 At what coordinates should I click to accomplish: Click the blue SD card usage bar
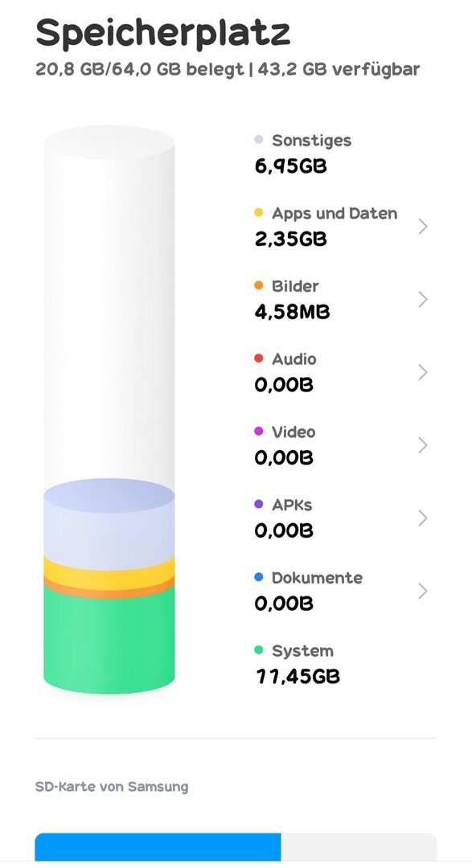158,847
